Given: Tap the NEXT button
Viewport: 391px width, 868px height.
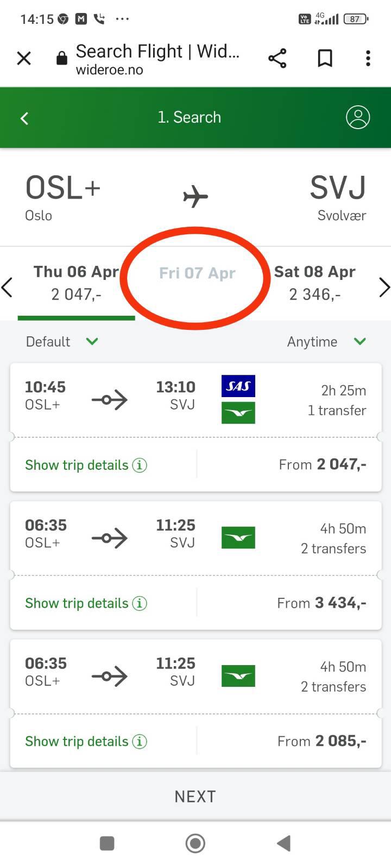Looking at the screenshot, I should tap(195, 796).
